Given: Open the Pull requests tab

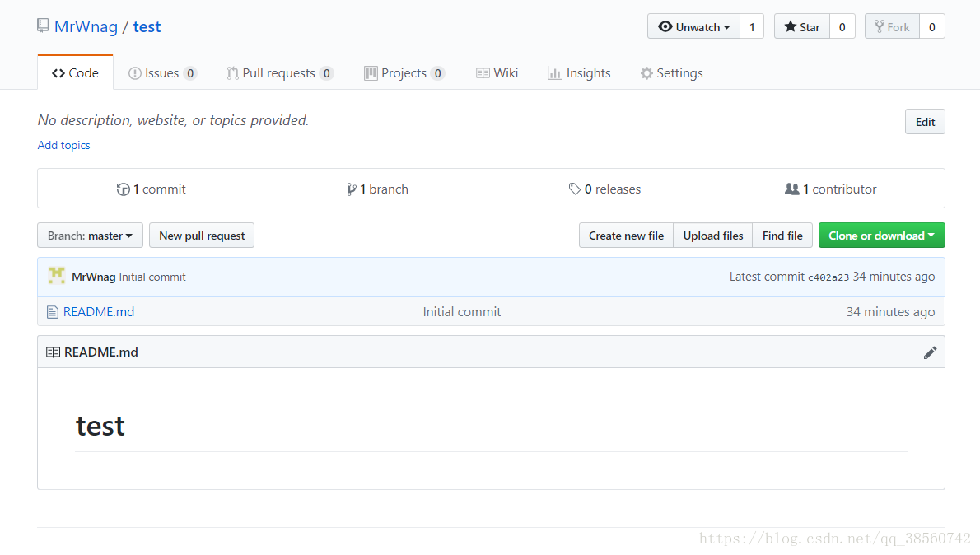Looking at the screenshot, I should (279, 73).
